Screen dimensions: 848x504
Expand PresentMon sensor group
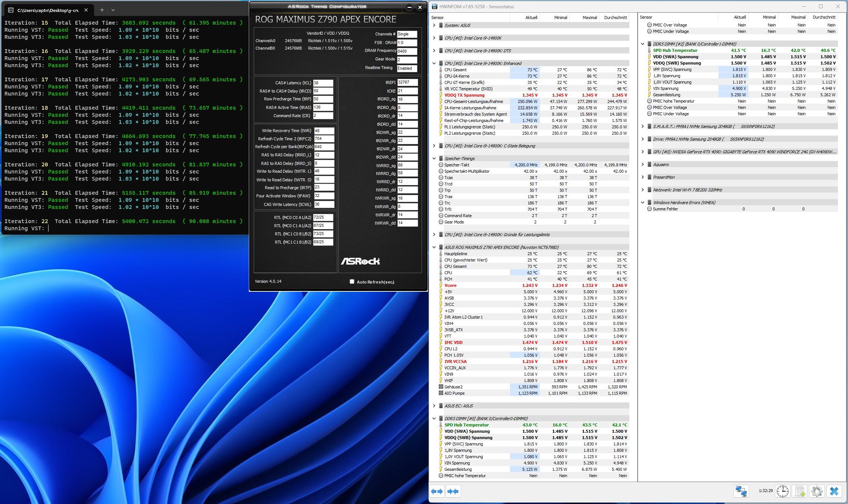coord(642,177)
